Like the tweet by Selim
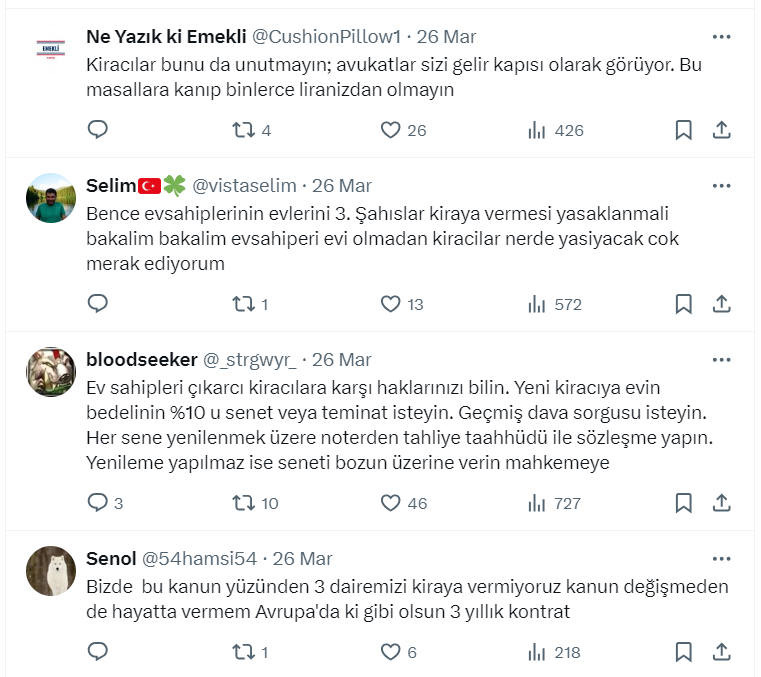Screen dimensions: 761x677 pos(391,304)
